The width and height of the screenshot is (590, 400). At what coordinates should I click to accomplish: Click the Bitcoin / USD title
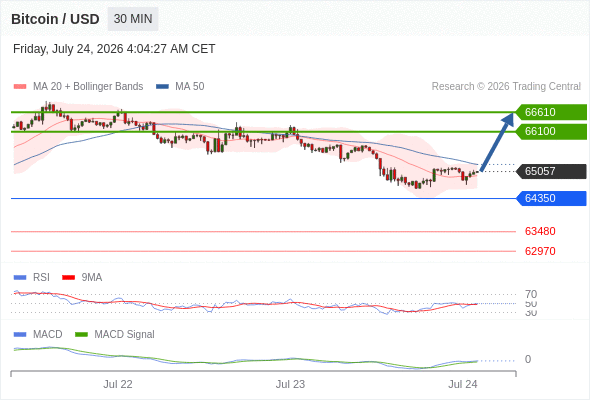tap(55, 19)
